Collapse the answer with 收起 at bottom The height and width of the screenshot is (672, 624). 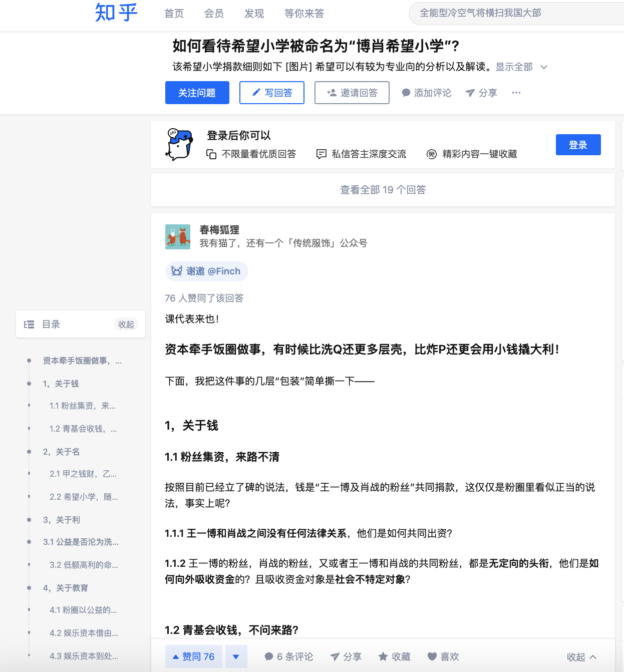coord(581,657)
